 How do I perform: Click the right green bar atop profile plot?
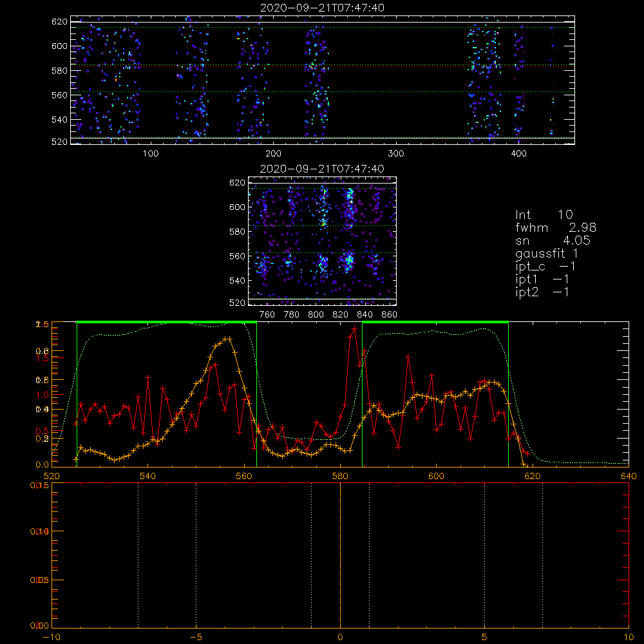pyautogui.click(x=435, y=323)
